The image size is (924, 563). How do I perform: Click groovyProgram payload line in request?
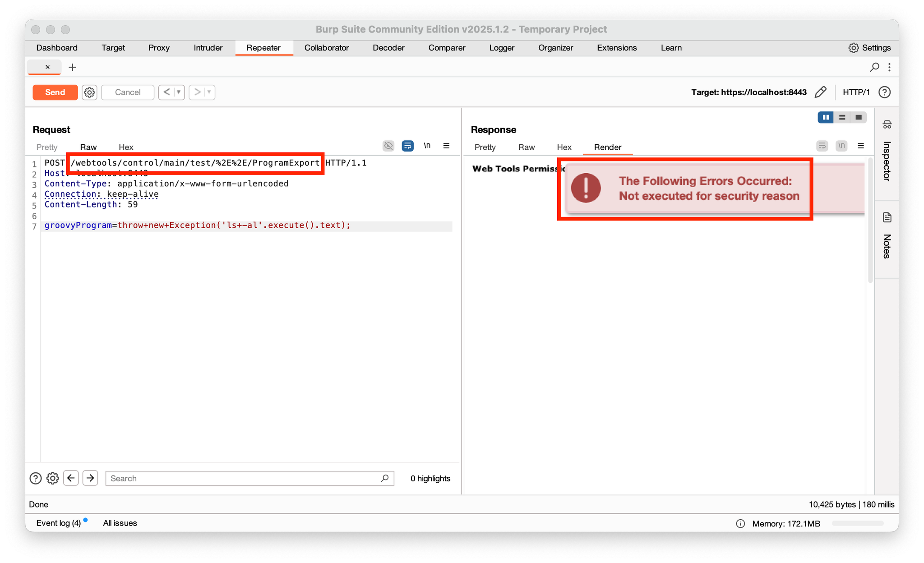[246, 226]
